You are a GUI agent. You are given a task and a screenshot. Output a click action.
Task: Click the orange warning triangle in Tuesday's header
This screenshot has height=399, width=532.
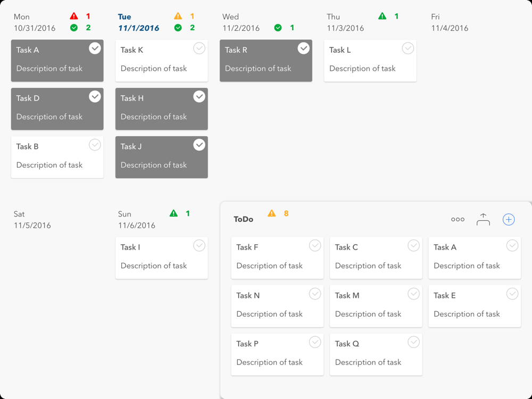coord(178,16)
